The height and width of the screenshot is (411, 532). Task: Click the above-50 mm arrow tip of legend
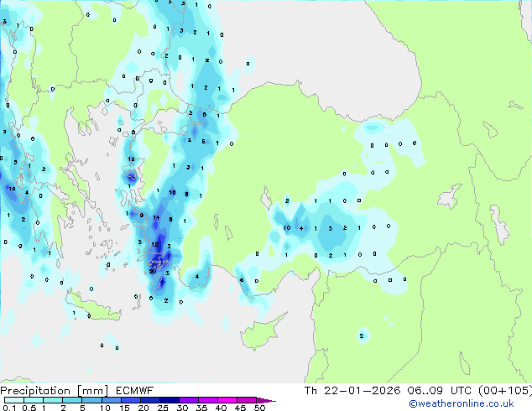(266, 400)
